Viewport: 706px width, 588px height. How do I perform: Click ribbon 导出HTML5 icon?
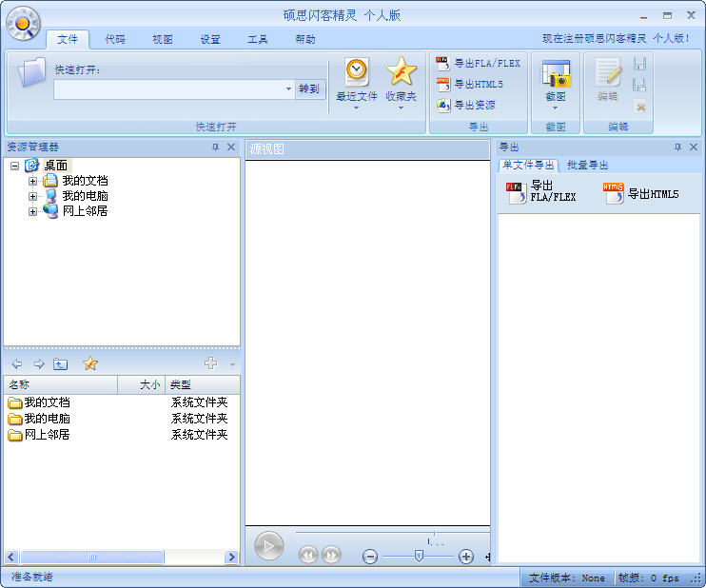(x=442, y=84)
